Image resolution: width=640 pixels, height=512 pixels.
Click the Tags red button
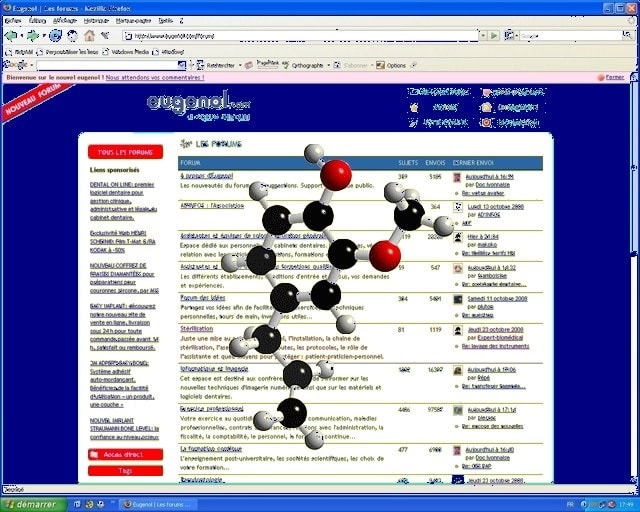tap(125, 471)
